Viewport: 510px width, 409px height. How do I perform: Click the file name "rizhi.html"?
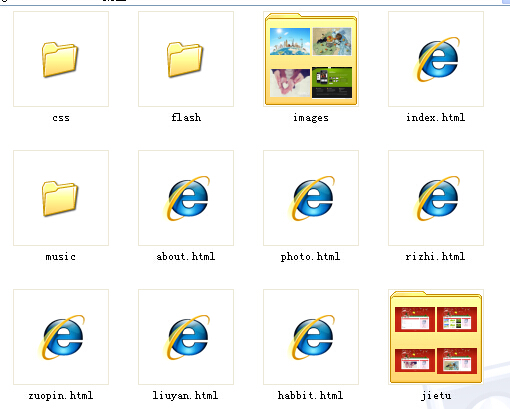436,256
